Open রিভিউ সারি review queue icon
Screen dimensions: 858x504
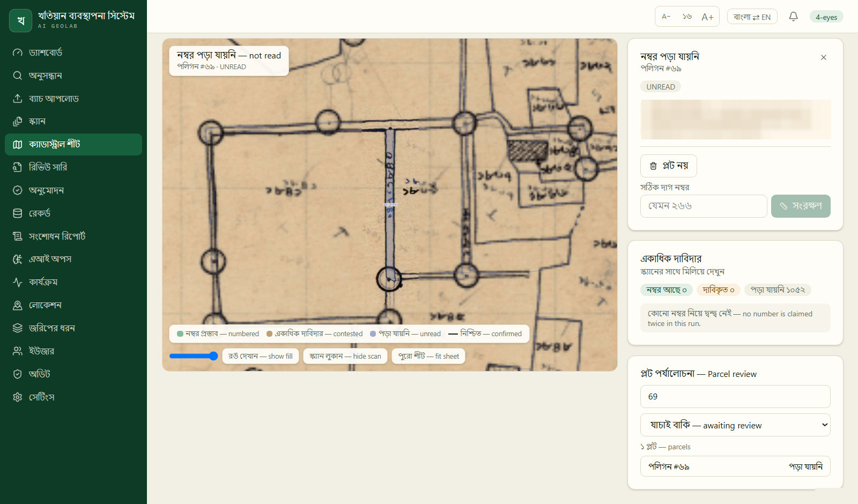coord(18,167)
